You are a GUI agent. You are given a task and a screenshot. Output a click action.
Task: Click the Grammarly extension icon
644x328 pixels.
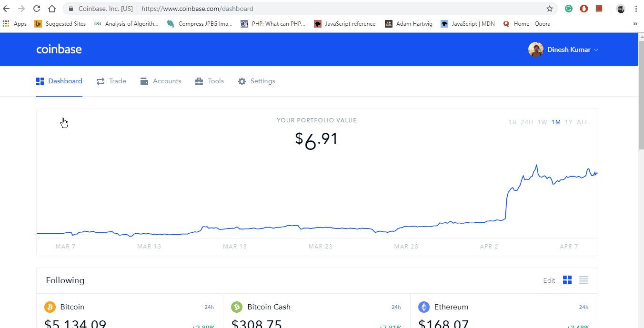[x=569, y=9]
